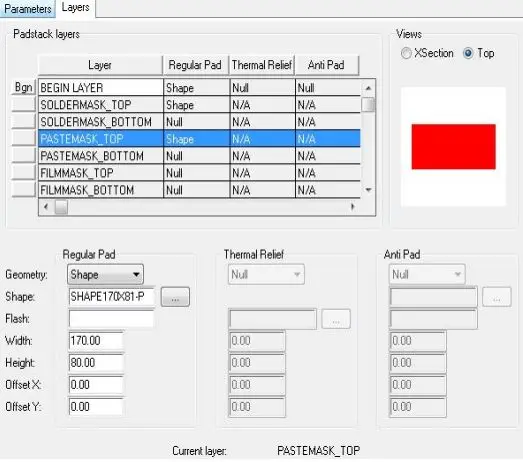Click the vertical scrollbar up arrow in the layers table
523x462 pixels.
[x=368, y=88]
